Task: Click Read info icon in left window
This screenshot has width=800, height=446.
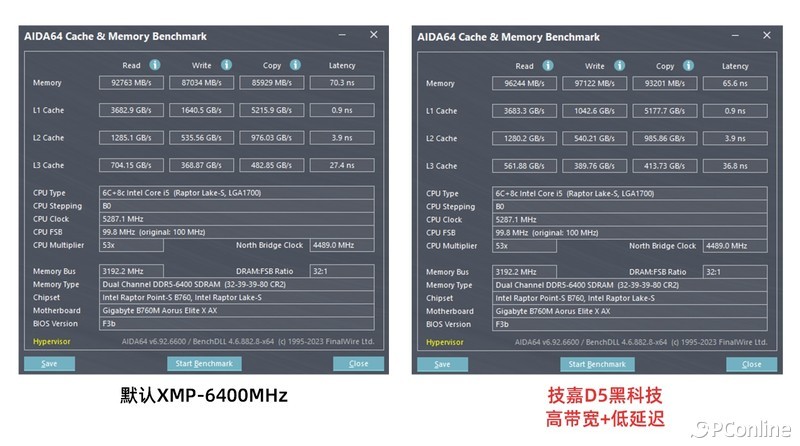Action: coord(155,65)
